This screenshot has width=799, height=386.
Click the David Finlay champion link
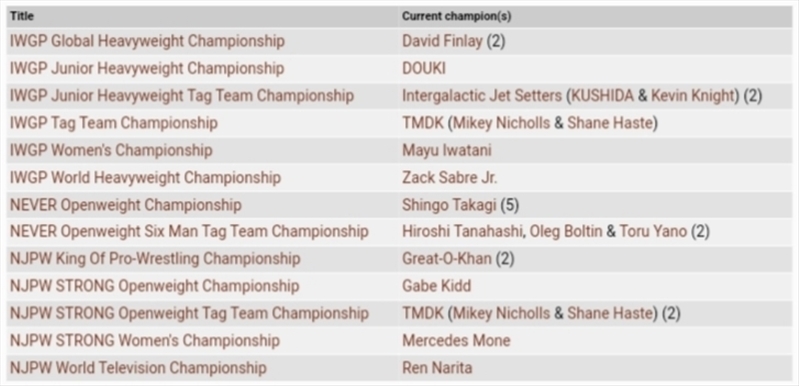pos(442,41)
